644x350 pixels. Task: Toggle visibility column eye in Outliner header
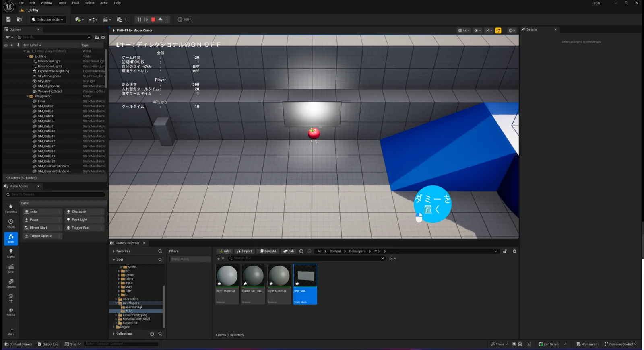click(x=6, y=45)
